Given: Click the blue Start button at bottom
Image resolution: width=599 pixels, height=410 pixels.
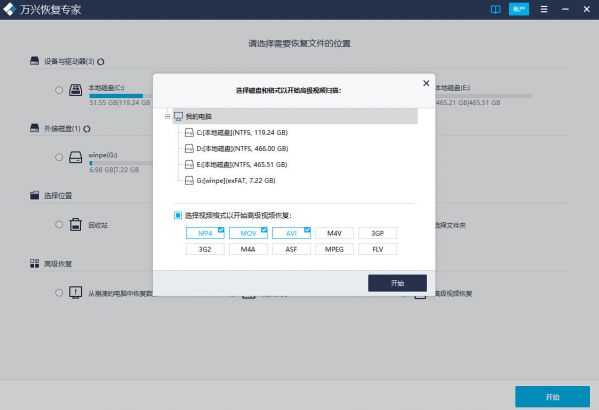Looking at the screenshot, I should click(552, 397).
